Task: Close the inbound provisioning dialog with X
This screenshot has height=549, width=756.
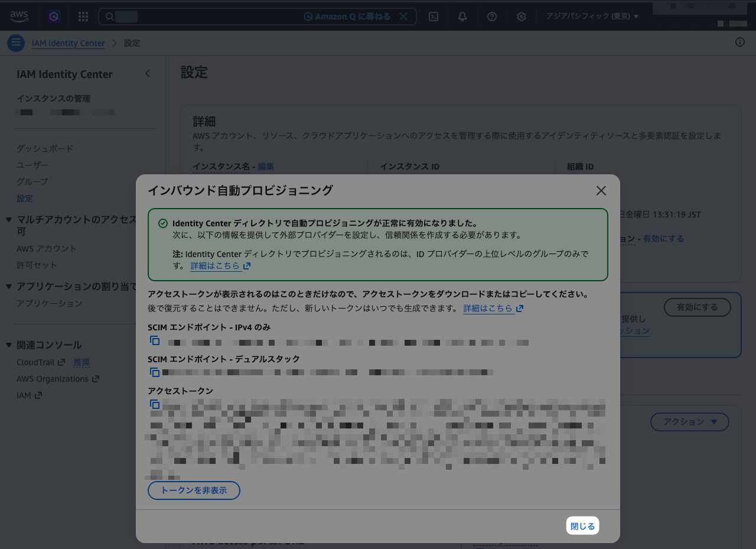Action: (601, 191)
